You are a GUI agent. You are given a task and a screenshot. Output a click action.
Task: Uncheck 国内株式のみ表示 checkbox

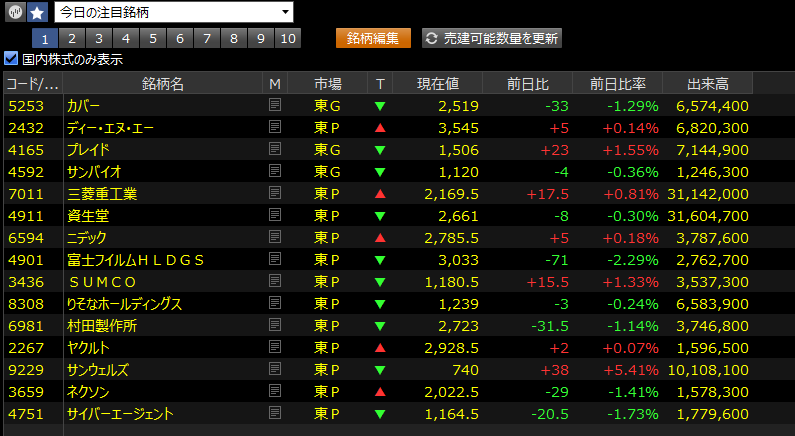coord(11,58)
